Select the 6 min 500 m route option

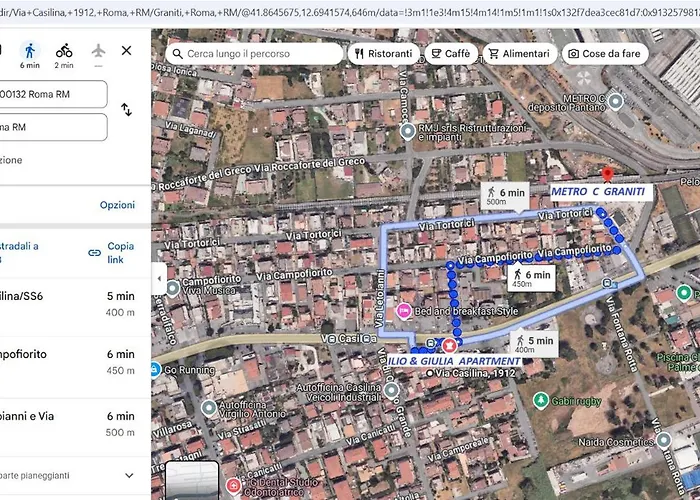click(x=75, y=424)
